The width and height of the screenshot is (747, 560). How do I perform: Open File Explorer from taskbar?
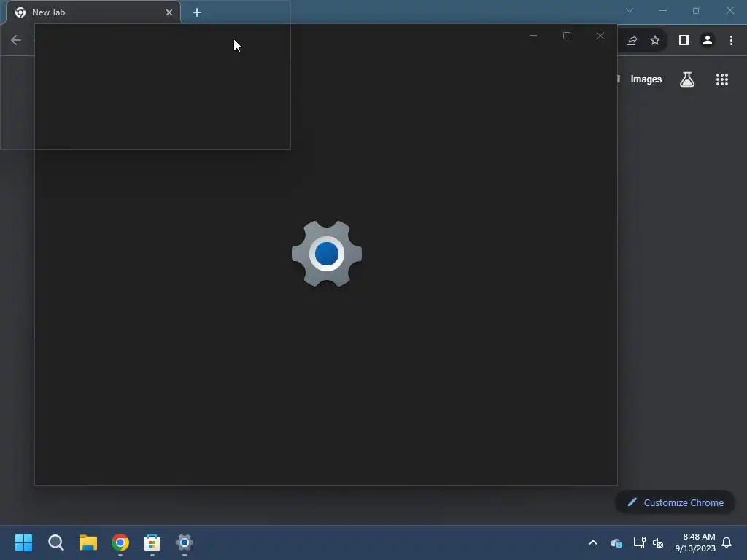[x=88, y=542]
